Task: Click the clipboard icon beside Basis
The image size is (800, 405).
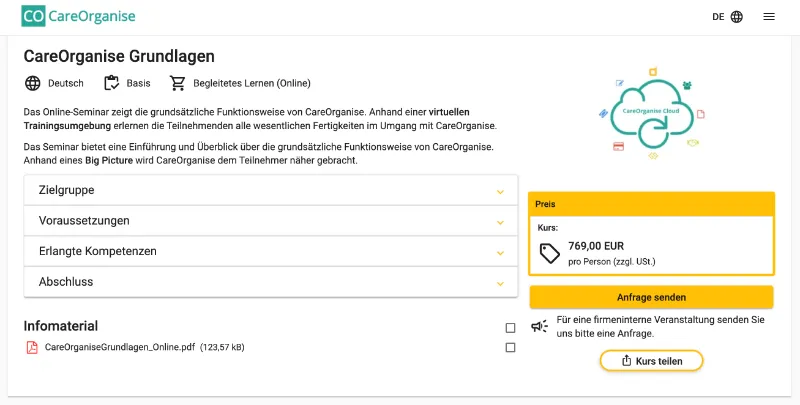Action: click(111, 83)
